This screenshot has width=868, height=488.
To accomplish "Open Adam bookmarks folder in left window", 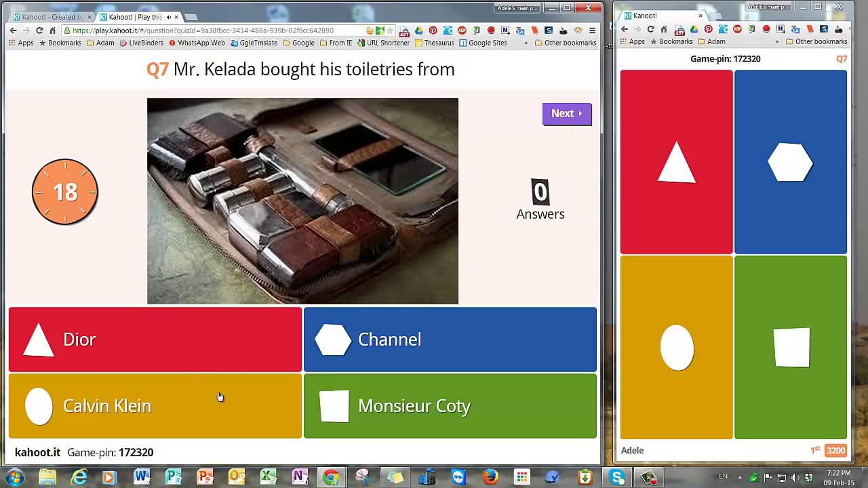I will [x=100, y=43].
